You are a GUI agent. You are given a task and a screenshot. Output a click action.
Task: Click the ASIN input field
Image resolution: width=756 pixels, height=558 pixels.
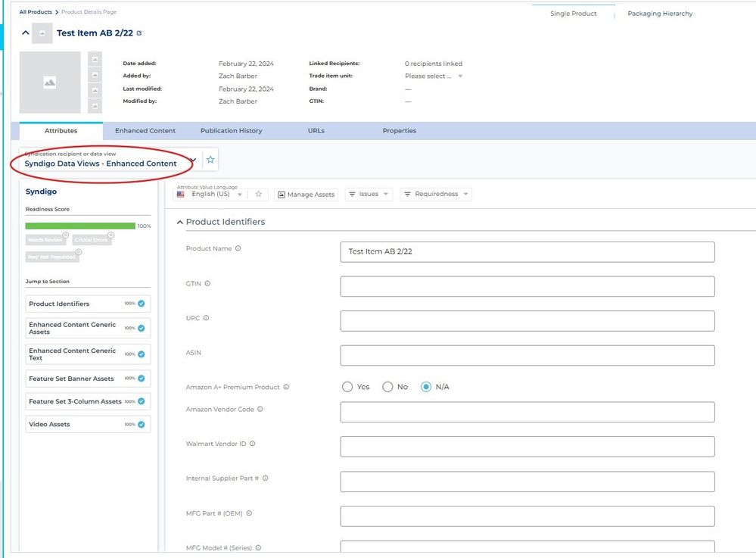point(527,355)
